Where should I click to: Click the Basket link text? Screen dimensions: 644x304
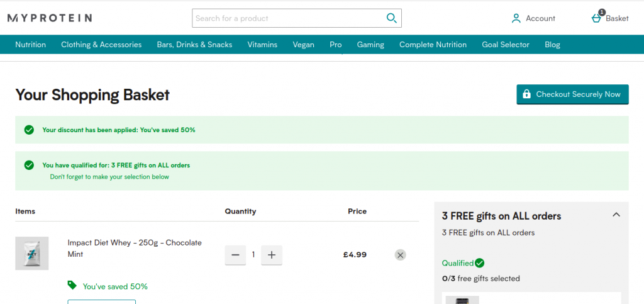pyautogui.click(x=618, y=18)
